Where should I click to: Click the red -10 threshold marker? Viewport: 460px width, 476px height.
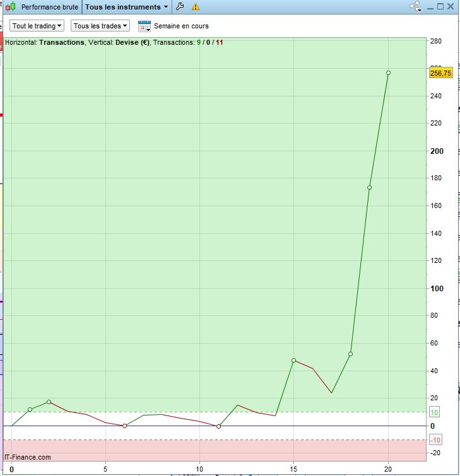point(435,440)
